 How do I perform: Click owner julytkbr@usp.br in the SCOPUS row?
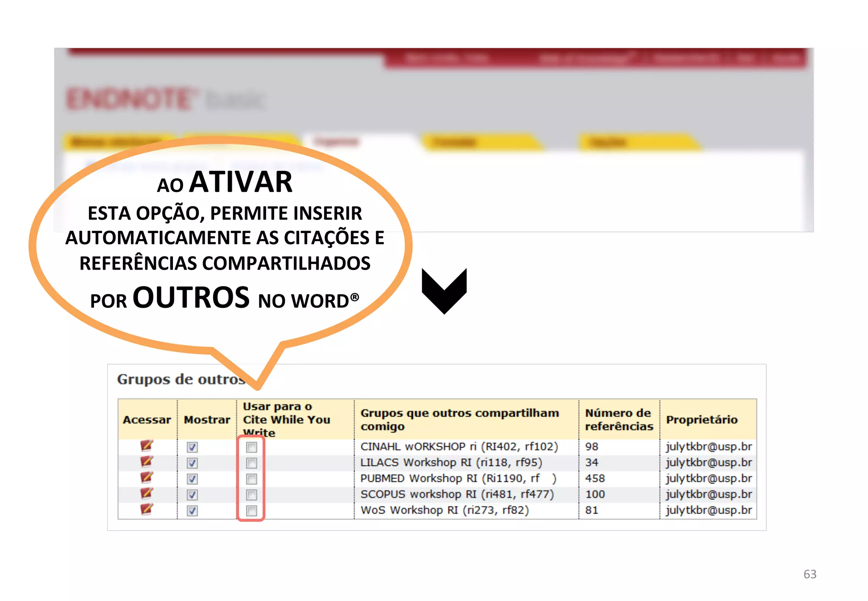coord(709,494)
